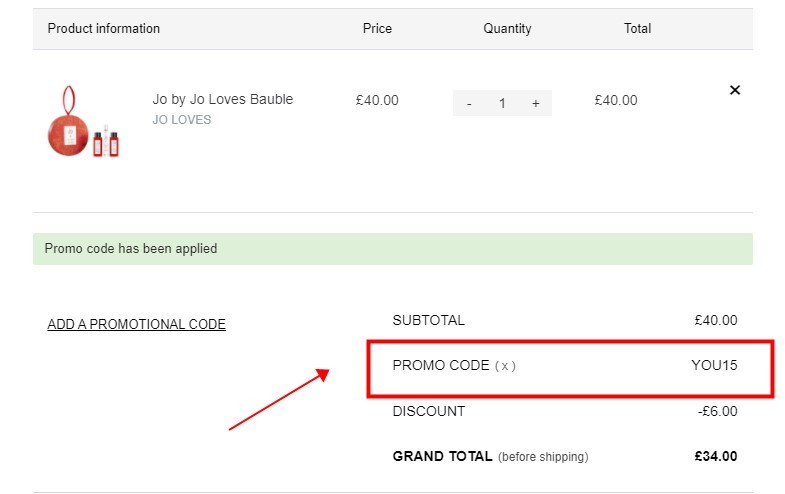Click the JO LOVES brand name
This screenshot has height=494, width=785.
(x=182, y=120)
